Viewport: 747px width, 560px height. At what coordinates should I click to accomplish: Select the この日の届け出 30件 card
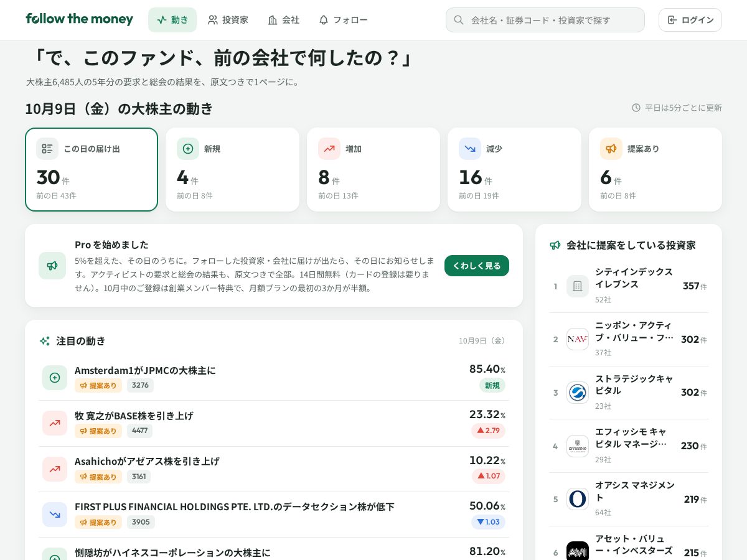[x=92, y=170]
